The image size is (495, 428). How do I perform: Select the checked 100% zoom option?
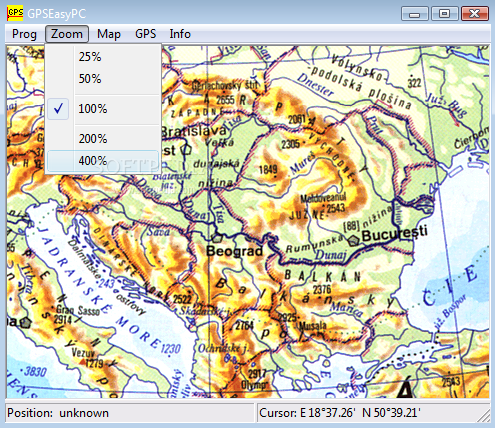pos(103,109)
